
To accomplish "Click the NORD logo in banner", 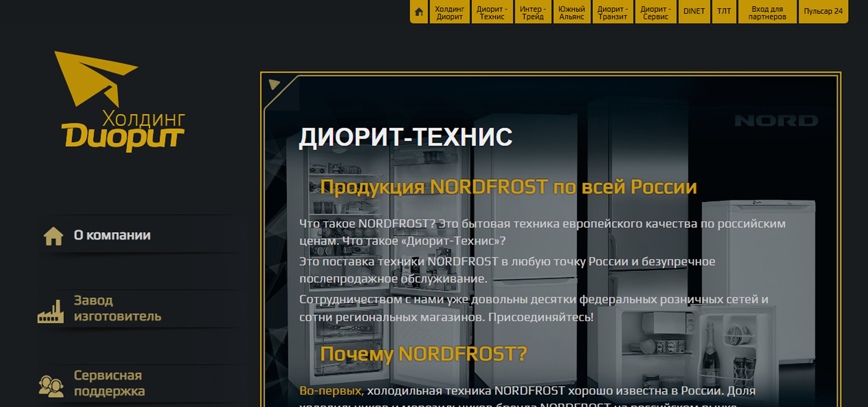I will (x=776, y=120).
